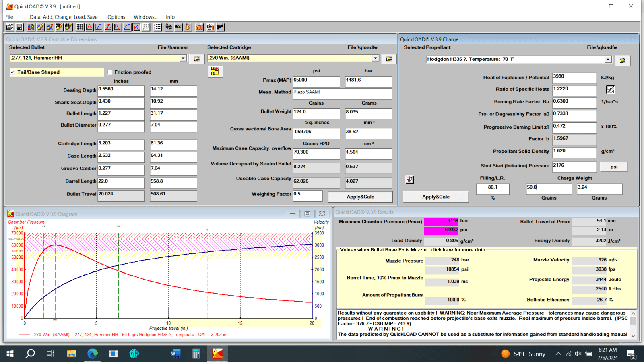Open bullet file folder button
This screenshot has height=362, width=644.
point(196,59)
